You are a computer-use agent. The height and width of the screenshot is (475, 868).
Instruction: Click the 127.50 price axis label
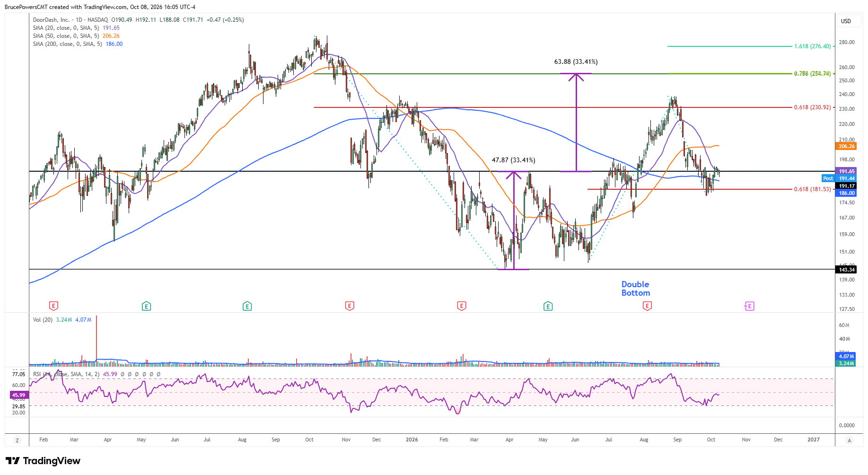pyautogui.click(x=847, y=309)
